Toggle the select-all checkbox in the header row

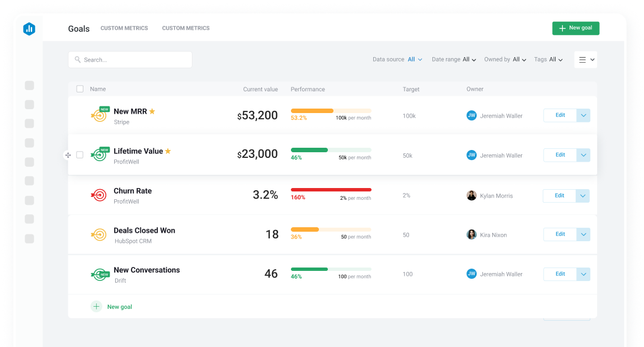coord(79,88)
